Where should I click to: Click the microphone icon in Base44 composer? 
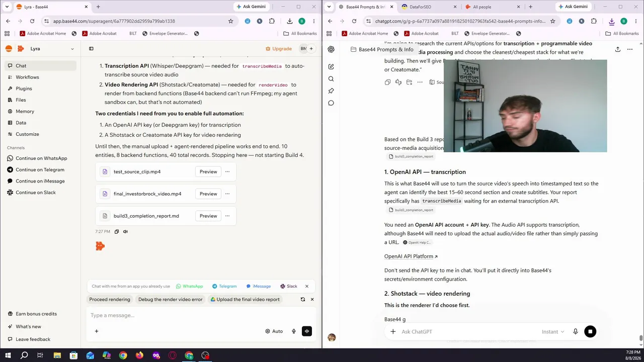point(294,331)
